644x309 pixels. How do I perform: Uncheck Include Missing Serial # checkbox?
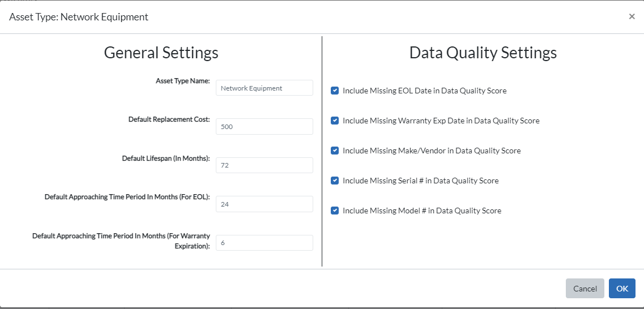(335, 180)
